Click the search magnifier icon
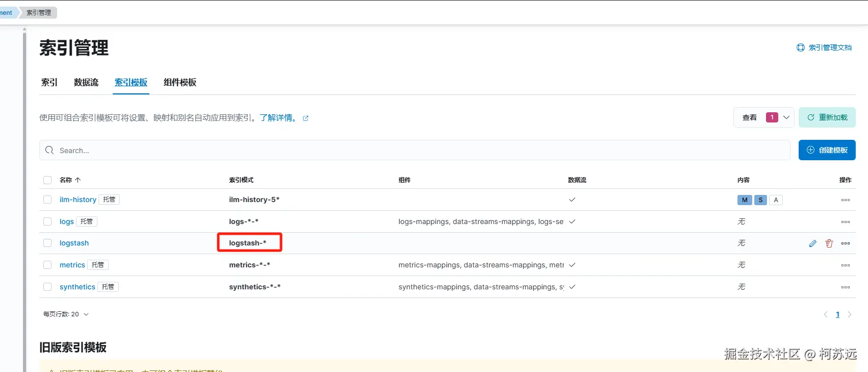The image size is (868, 372). (49, 150)
